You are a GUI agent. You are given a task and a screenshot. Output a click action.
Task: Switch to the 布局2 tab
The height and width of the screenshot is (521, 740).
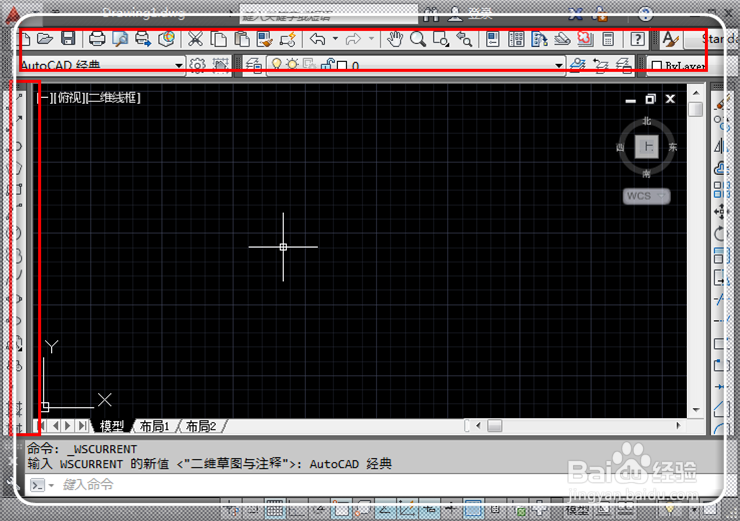[201, 426]
